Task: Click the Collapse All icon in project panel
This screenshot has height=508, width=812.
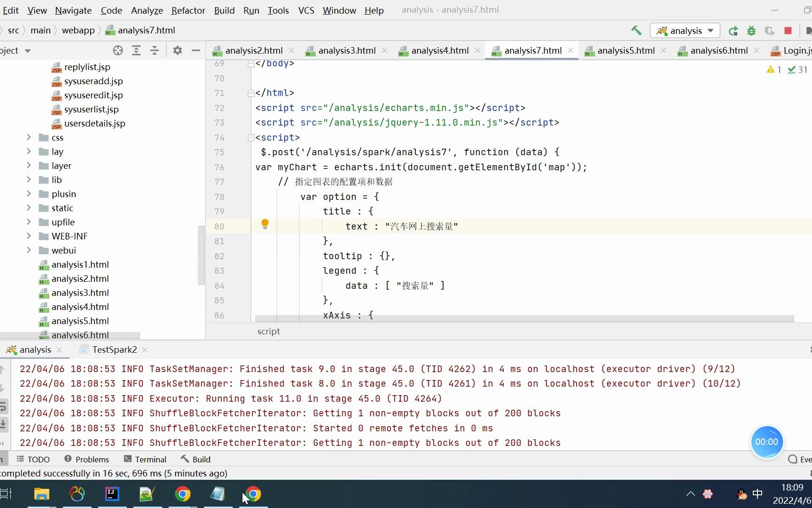Action: click(155, 50)
